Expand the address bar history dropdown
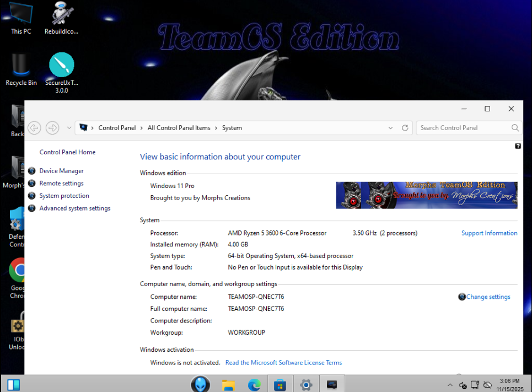This screenshot has height=392, width=532. pyautogui.click(x=391, y=128)
